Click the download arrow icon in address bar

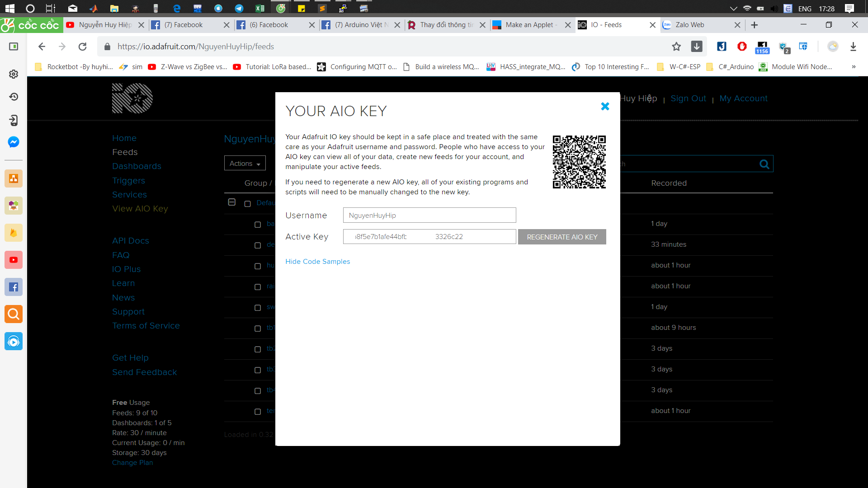click(697, 47)
